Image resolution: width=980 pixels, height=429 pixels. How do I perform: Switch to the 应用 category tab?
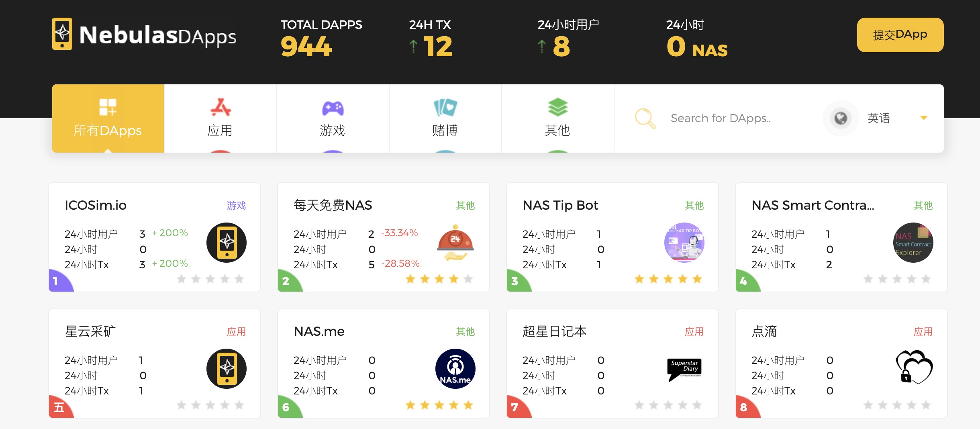tap(220, 118)
